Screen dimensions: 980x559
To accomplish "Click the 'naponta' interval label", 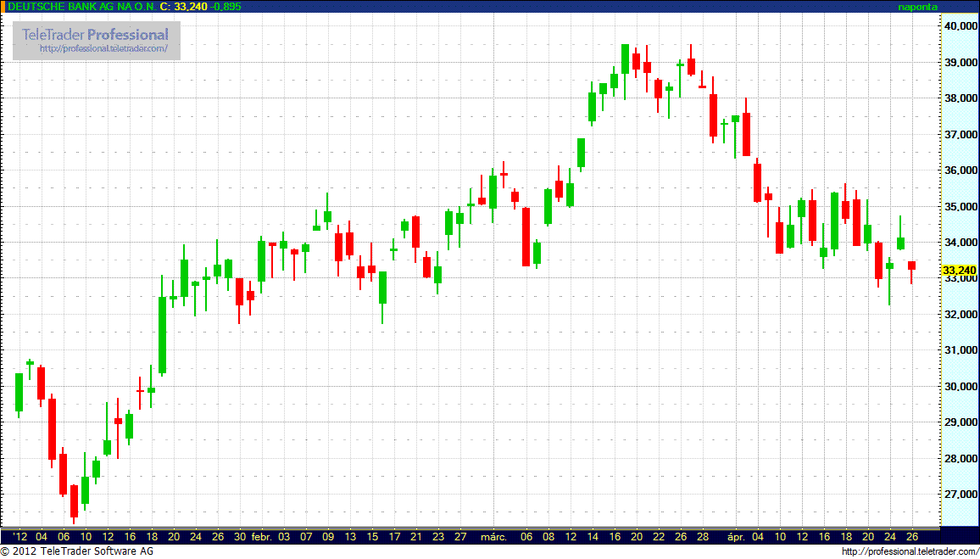I will (918, 7).
